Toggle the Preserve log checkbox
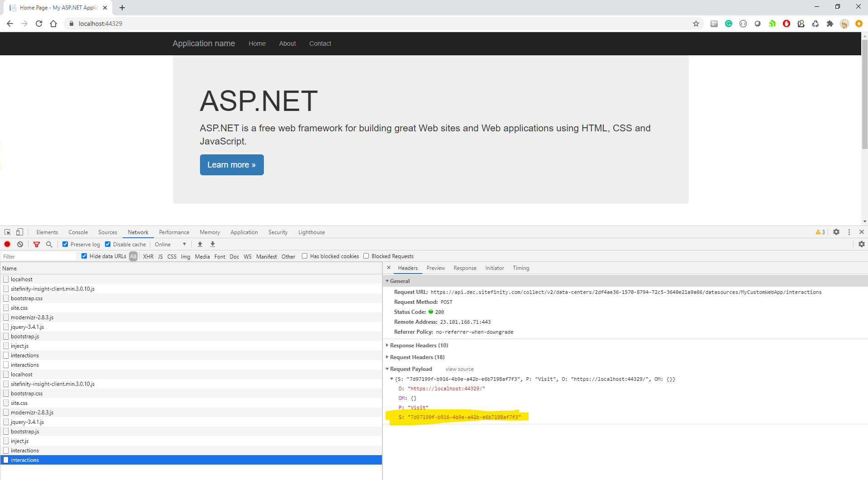Viewport: 868px width, 480px height. pyautogui.click(x=65, y=244)
